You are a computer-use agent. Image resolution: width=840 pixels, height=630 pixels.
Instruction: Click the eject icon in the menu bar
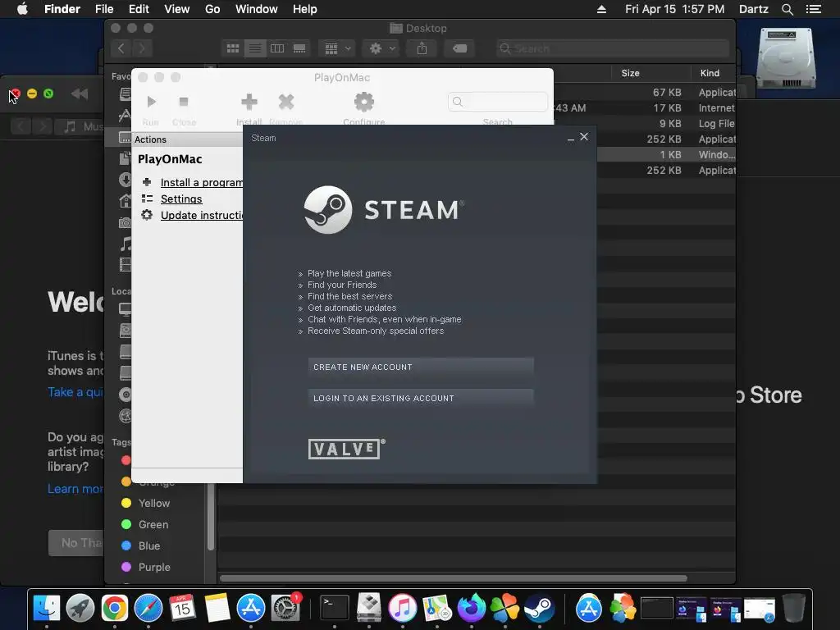[x=601, y=9]
